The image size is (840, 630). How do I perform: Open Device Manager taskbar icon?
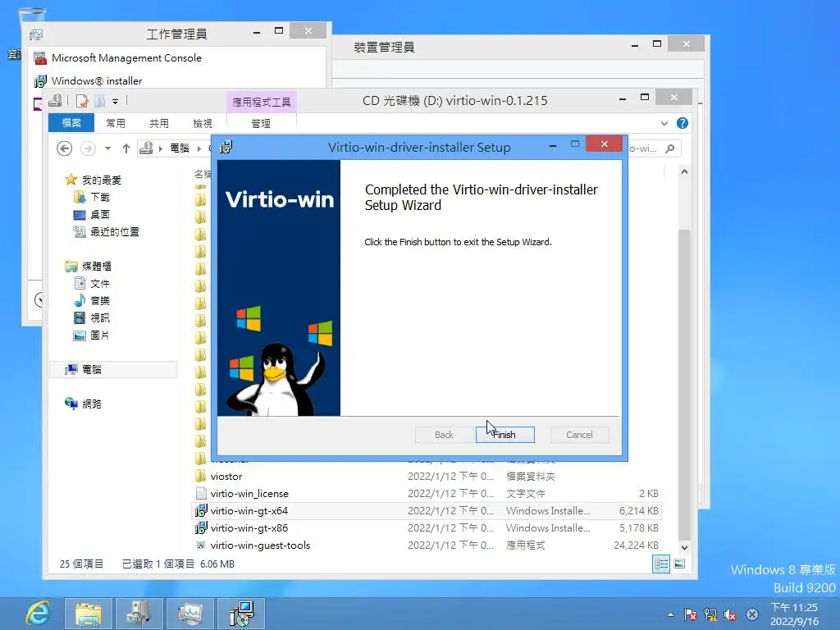pyautogui.click(x=138, y=614)
